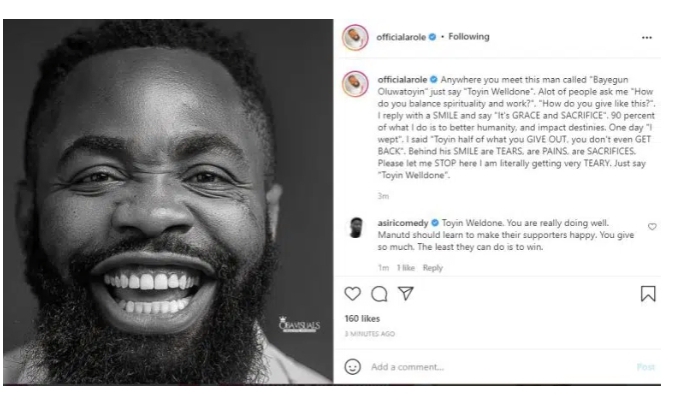This screenshot has width=691, height=412.
Task: View who liked the comment via 1 like
Action: (x=405, y=268)
